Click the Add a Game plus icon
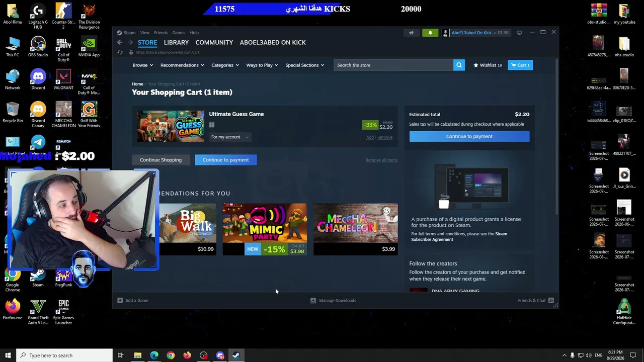The height and width of the screenshot is (362, 644). pos(120,301)
